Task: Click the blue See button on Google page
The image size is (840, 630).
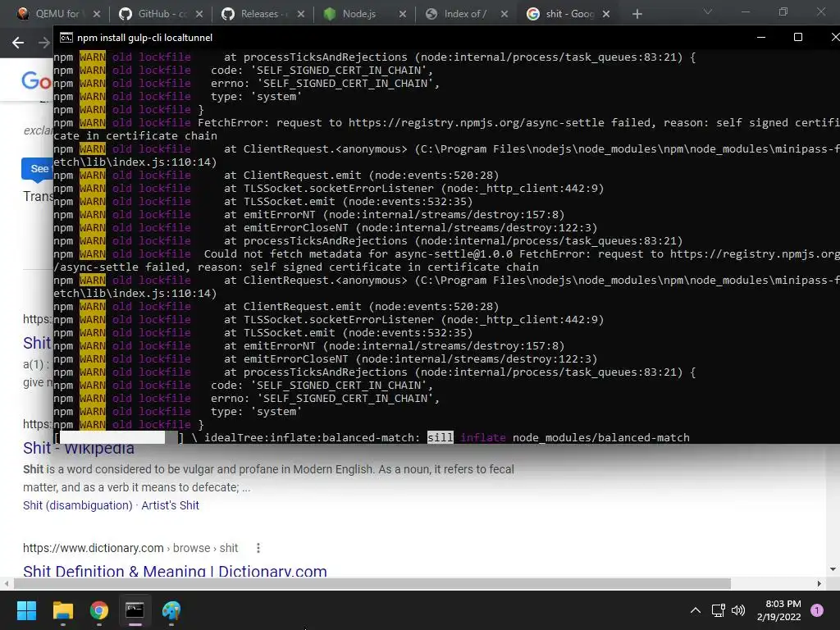Action: click(x=38, y=169)
